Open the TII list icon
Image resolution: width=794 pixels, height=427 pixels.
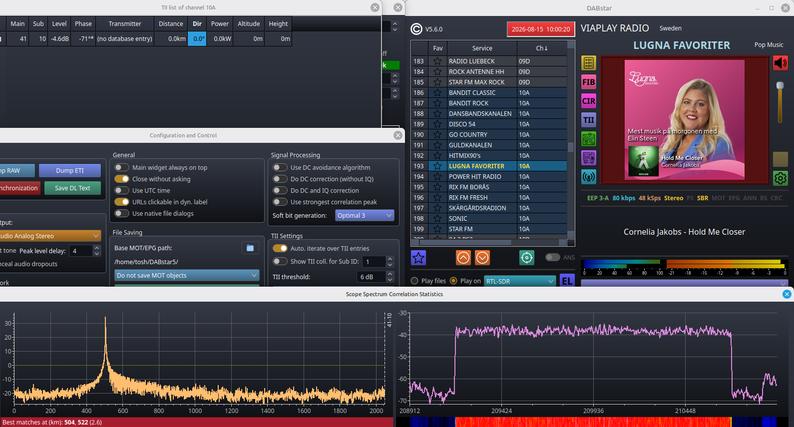[x=588, y=120]
